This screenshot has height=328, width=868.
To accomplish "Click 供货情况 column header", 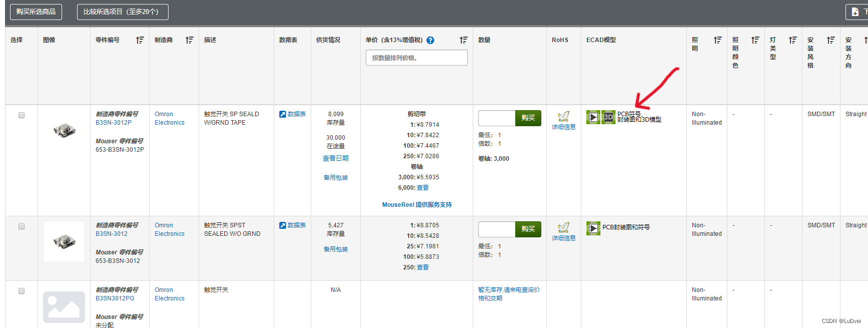I will [328, 40].
